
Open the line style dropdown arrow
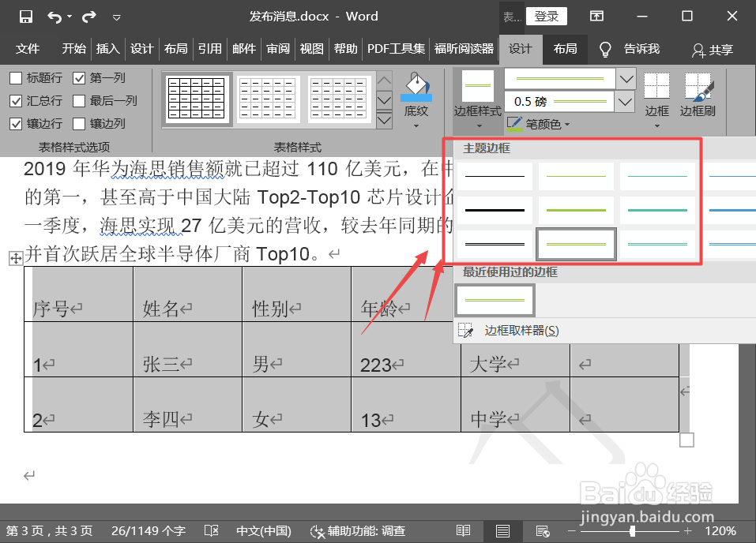pos(626,79)
